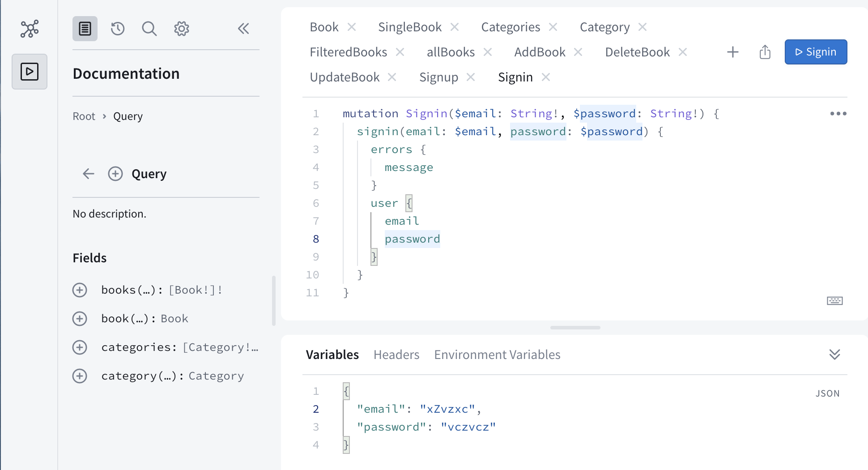Switch to the Category tab
This screenshot has height=470, width=868.
coord(604,27)
